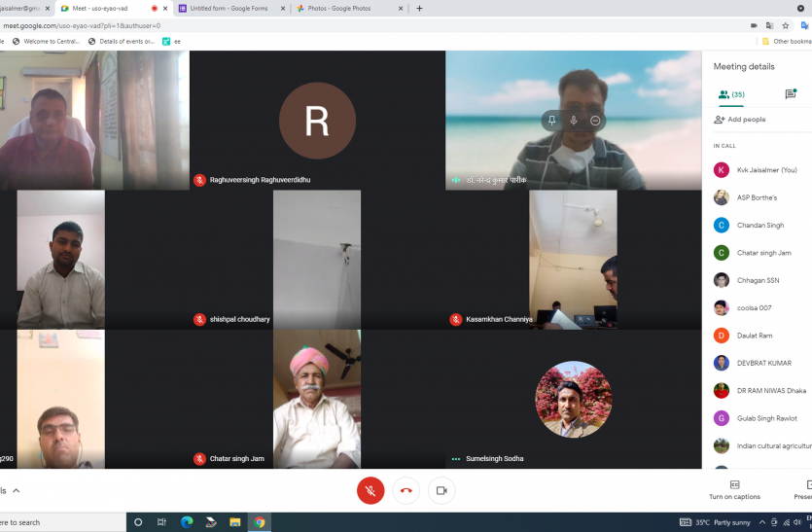This screenshot has height=532, width=812.
Task: Select DR RAM NIWAS Dhaka in list
Action: tap(759, 391)
